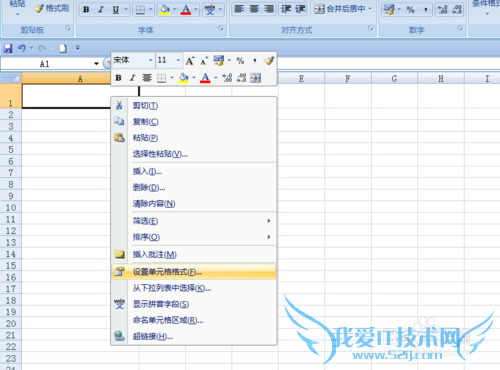The height and width of the screenshot is (370, 500).
Task: Click mini toolbar merge and center icon
Action: pyautogui.click(x=256, y=78)
